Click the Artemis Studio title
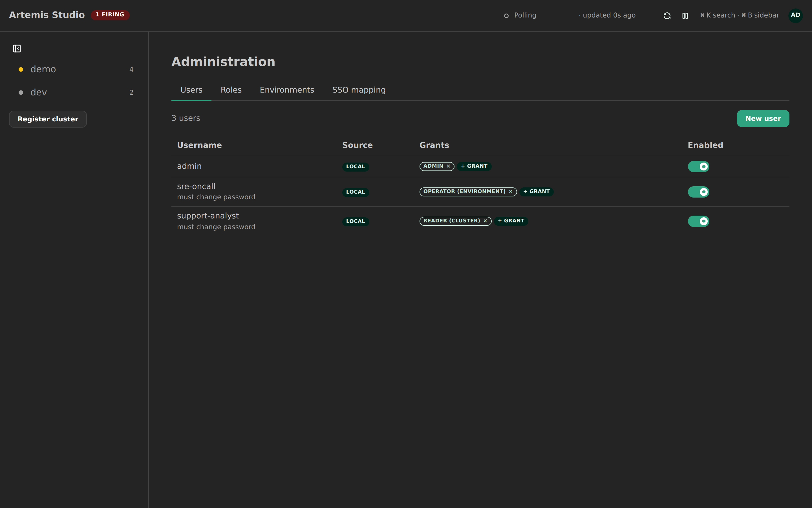This screenshot has width=812, height=508. pyautogui.click(x=47, y=15)
